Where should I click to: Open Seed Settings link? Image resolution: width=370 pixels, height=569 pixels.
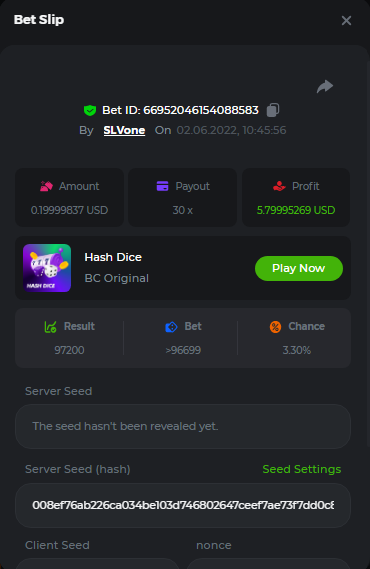tap(301, 469)
